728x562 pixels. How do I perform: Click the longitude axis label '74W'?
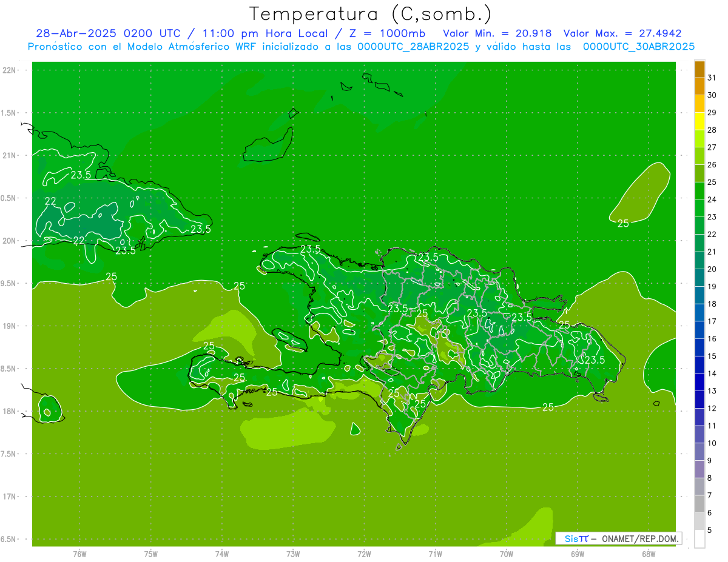pyautogui.click(x=222, y=554)
